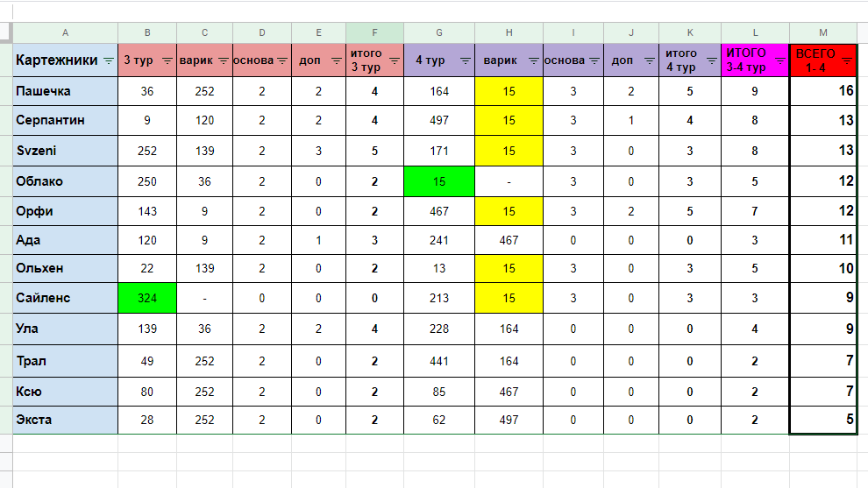Open filter on 4 тур header
This screenshot has width=868, height=488.
click(x=465, y=60)
